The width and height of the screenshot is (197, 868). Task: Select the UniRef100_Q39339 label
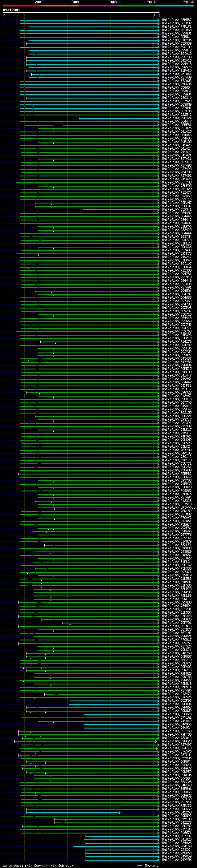[x=177, y=43]
